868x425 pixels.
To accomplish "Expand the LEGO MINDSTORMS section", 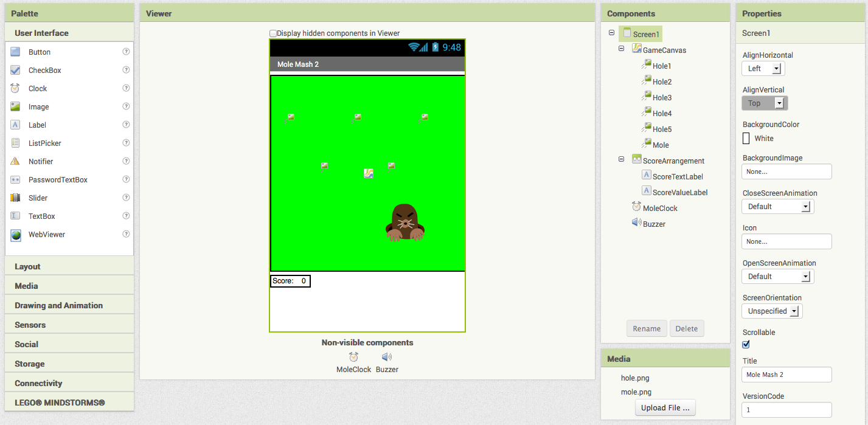I will point(69,403).
